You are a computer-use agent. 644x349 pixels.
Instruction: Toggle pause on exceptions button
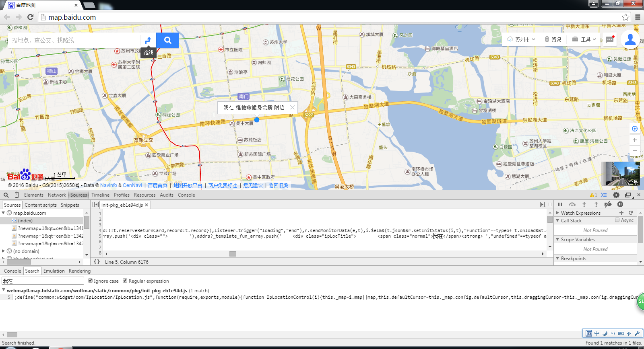(620, 205)
